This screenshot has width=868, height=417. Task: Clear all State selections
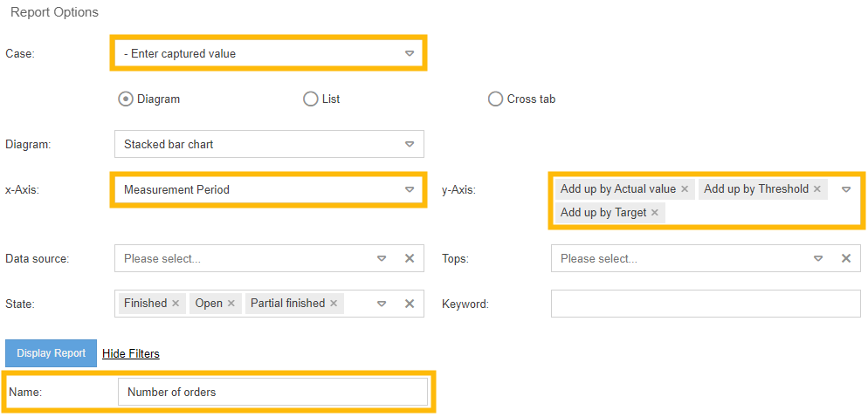(409, 304)
